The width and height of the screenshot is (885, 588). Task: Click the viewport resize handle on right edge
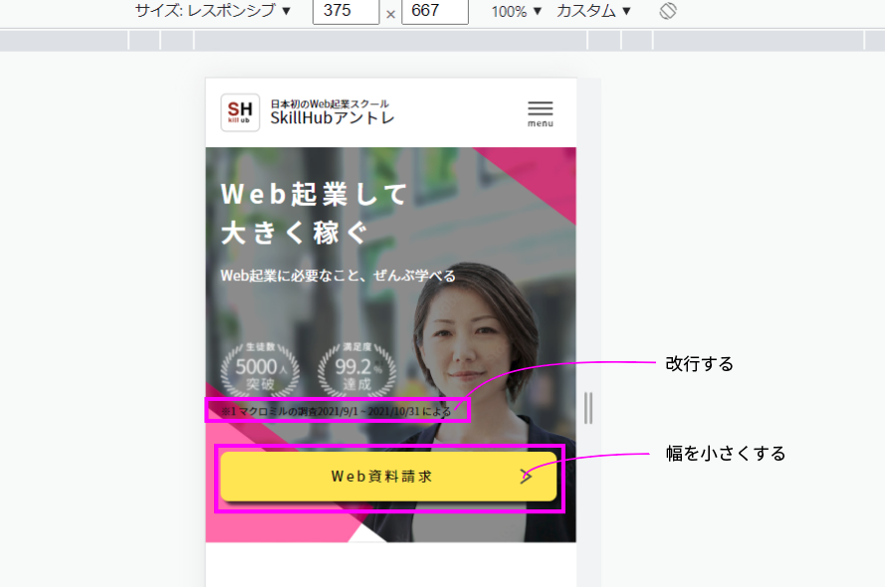pyautogui.click(x=588, y=408)
